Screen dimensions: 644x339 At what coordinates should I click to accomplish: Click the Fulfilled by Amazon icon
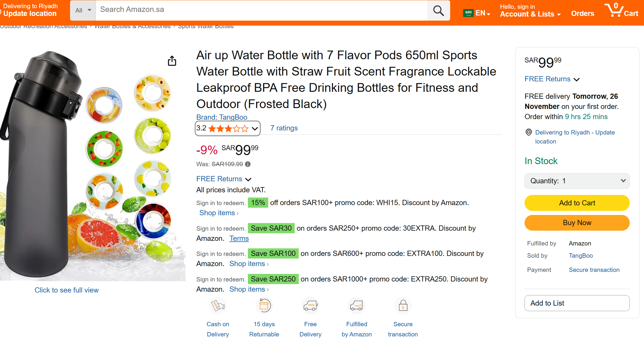pyautogui.click(x=357, y=306)
